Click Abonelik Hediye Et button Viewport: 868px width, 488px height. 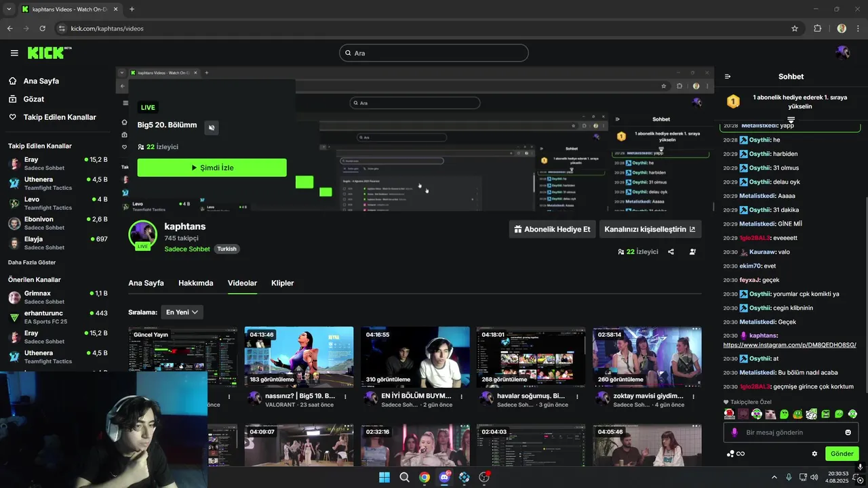(x=552, y=229)
